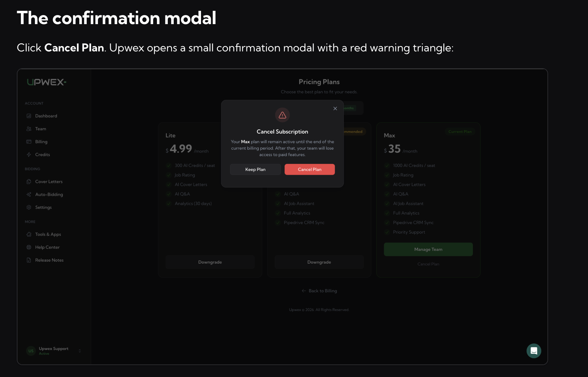The image size is (588, 377).
Task: Click the Tools & Apps puzzle icon
Action: (x=29, y=234)
